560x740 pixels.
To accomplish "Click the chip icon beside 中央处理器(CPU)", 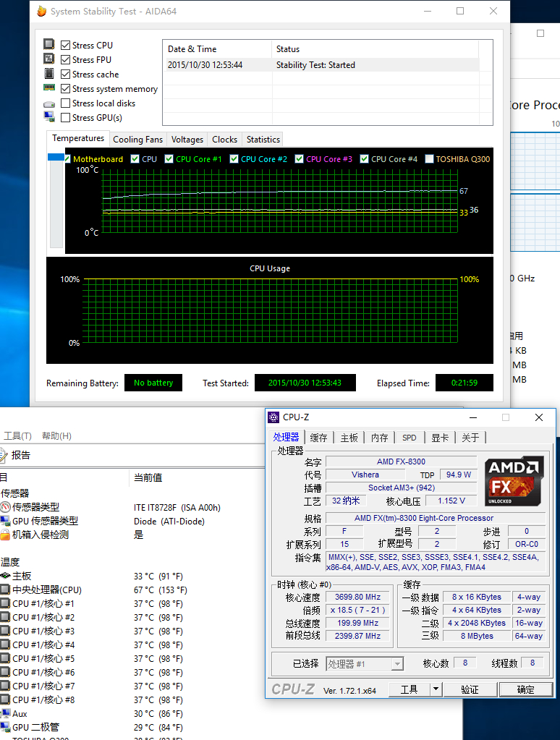I will [x=5, y=590].
